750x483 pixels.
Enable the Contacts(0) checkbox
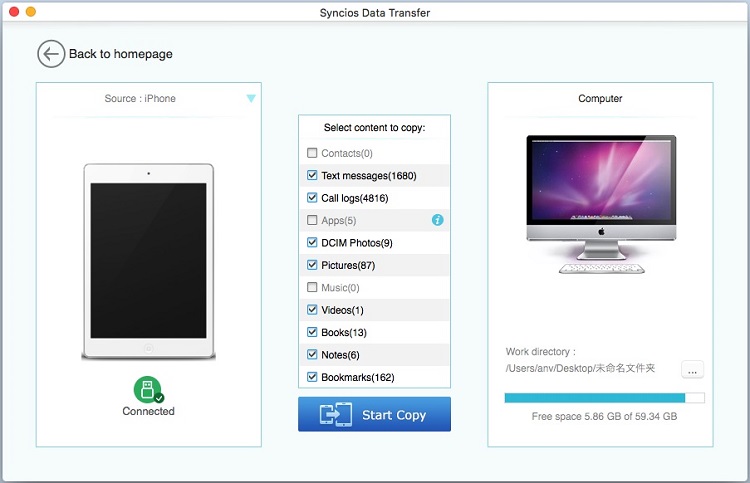pyautogui.click(x=312, y=153)
